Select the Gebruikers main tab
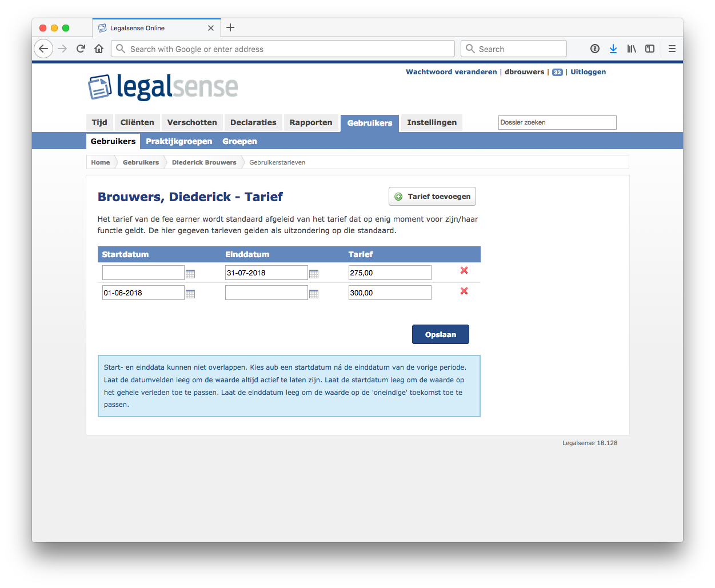 click(x=370, y=123)
